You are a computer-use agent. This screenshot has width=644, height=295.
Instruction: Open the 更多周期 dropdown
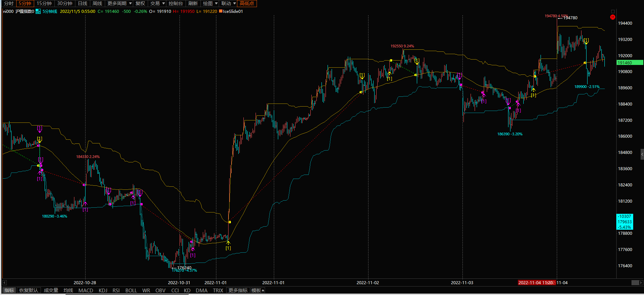pyautogui.click(x=120, y=3)
